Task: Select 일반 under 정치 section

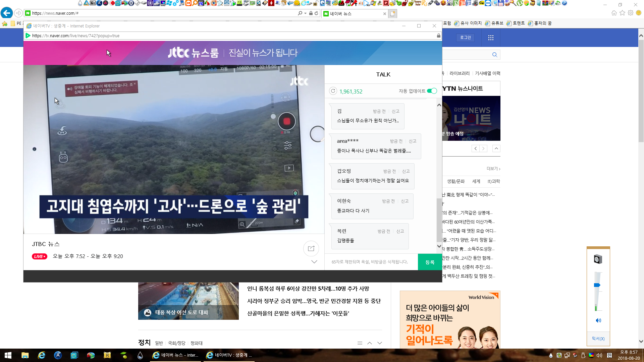Action: click(159, 343)
